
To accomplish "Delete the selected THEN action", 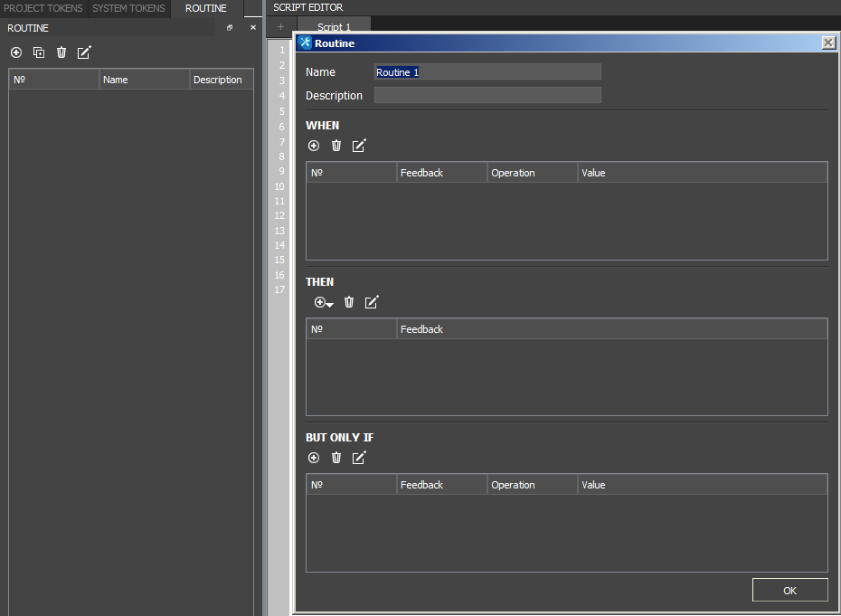I will click(349, 302).
